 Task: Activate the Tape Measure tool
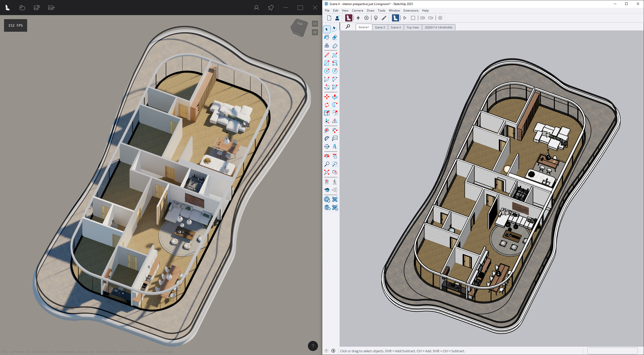point(326,130)
